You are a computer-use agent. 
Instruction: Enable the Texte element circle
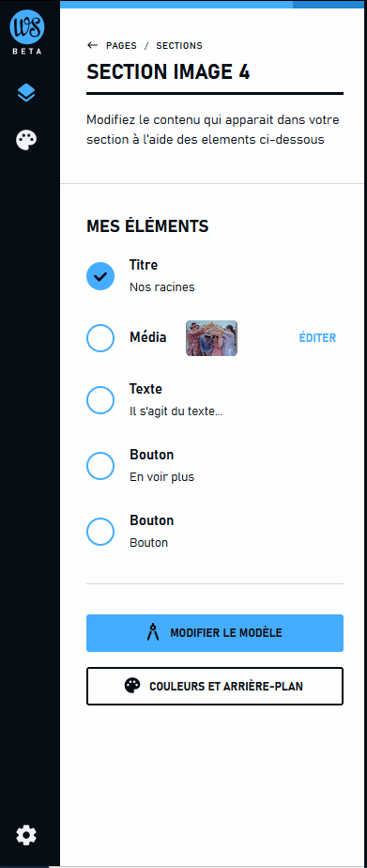[x=100, y=400]
